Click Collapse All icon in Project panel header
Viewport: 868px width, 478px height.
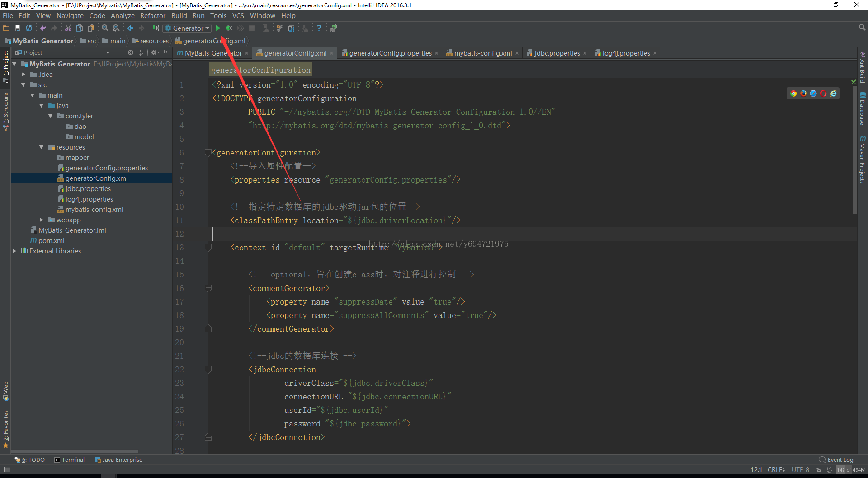[x=140, y=52]
